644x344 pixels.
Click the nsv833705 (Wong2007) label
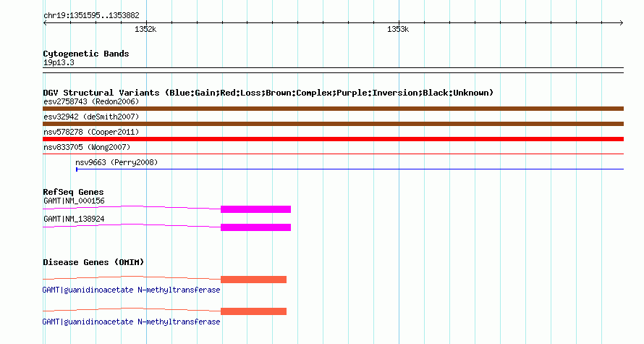[x=87, y=147]
